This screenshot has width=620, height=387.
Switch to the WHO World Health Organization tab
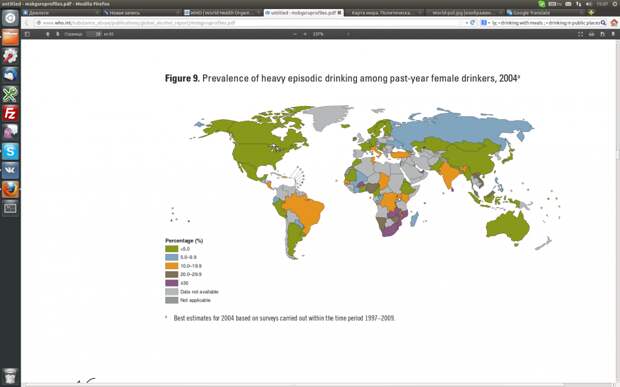point(220,13)
